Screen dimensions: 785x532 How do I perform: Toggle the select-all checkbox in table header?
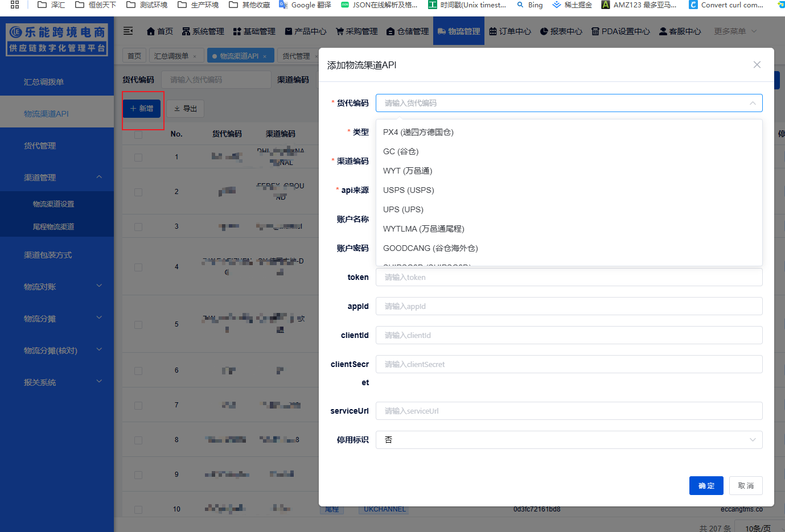point(138,134)
